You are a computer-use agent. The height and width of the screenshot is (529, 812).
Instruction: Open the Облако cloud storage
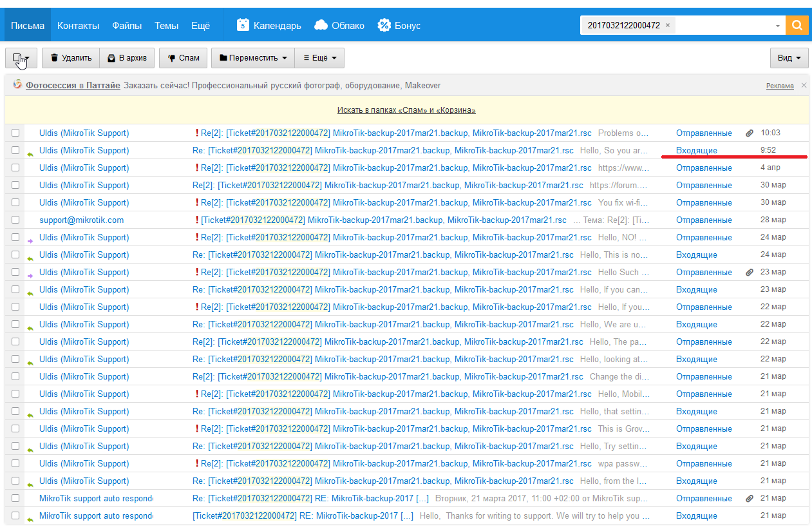click(x=339, y=25)
